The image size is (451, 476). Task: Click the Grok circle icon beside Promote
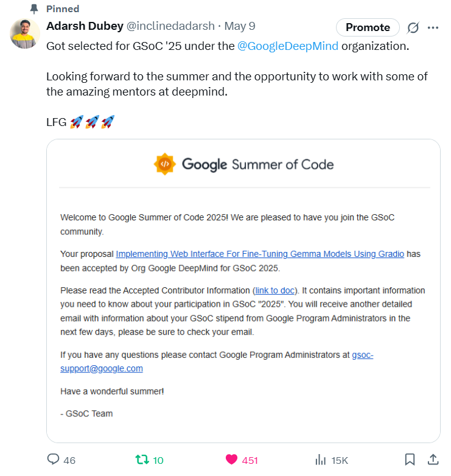tap(413, 27)
